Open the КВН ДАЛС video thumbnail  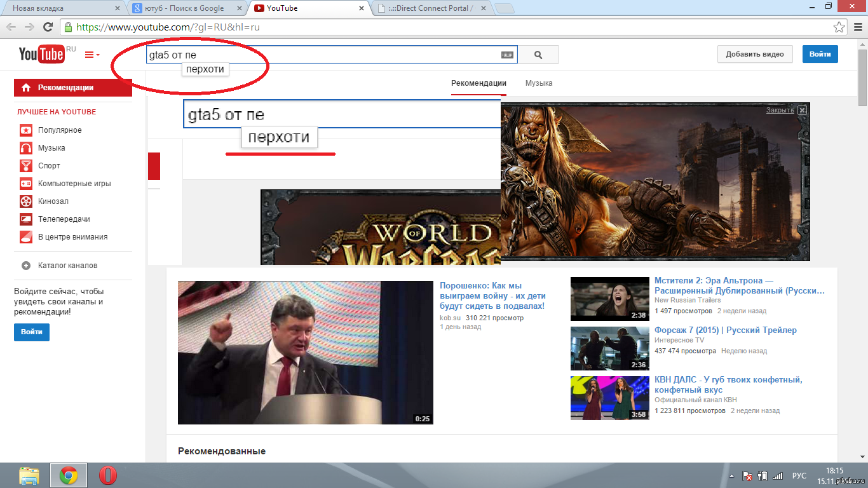pyautogui.click(x=610, y=398)
